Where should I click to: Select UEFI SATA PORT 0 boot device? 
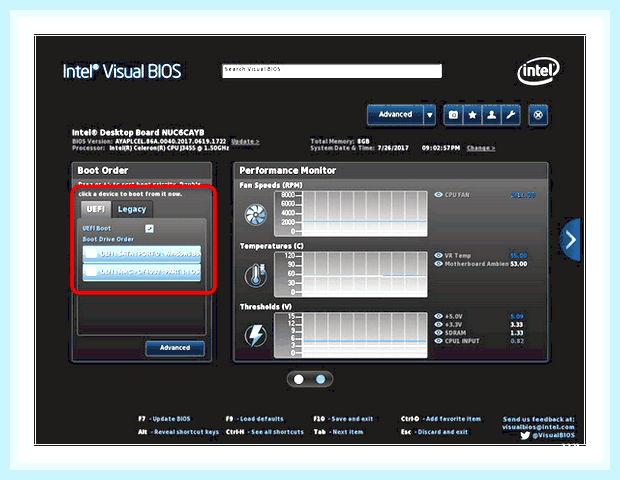[142, 254]
